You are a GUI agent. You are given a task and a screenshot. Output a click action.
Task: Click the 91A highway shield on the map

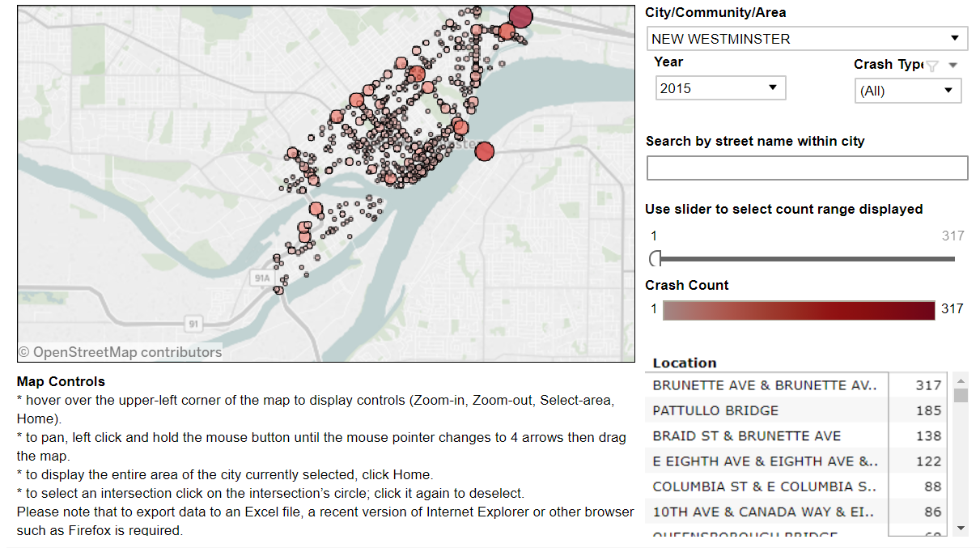click(260, 278)
